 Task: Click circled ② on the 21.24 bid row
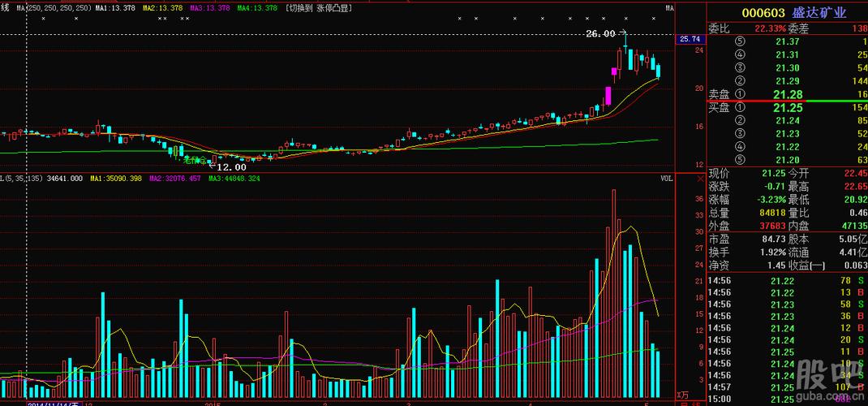click(741, 121)
